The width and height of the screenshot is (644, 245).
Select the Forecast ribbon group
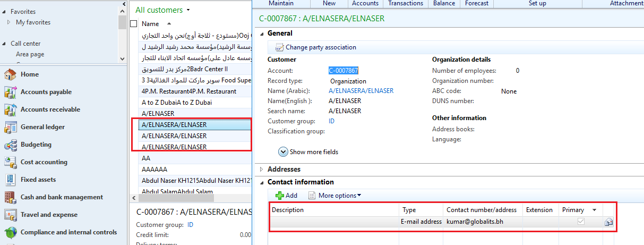[x=476, y=3]
